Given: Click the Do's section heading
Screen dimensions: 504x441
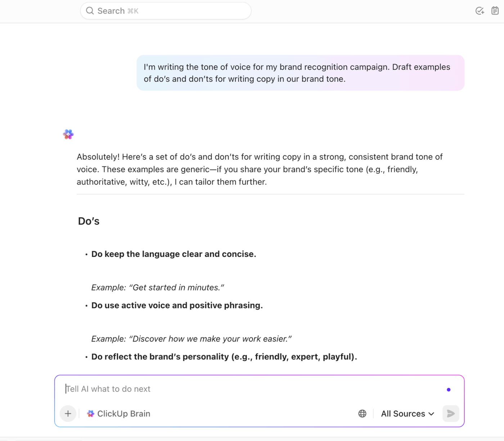Looking at the screenshot, I should pos(89,221).
